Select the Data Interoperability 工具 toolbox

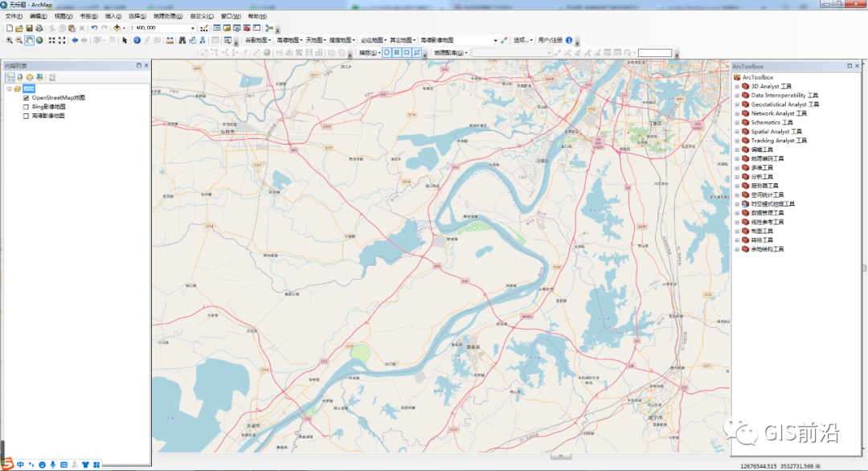(x=784, y=95)
